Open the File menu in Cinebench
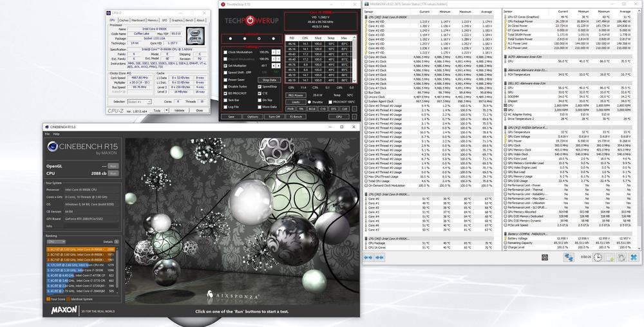 [x=47, y=134]
